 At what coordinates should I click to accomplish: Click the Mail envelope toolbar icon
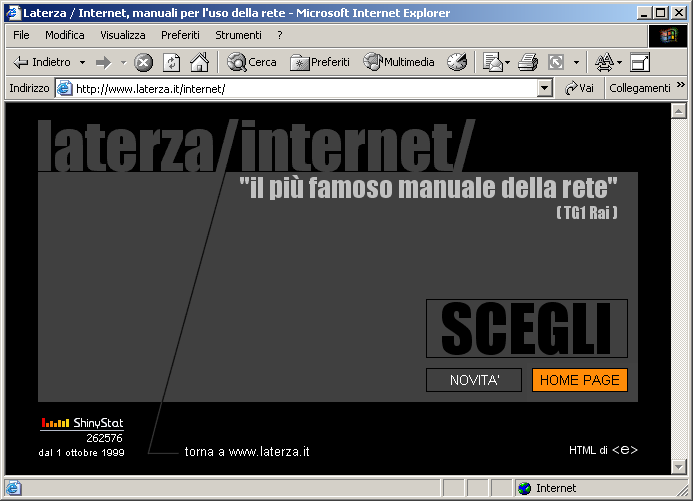(x=492, y=62)
